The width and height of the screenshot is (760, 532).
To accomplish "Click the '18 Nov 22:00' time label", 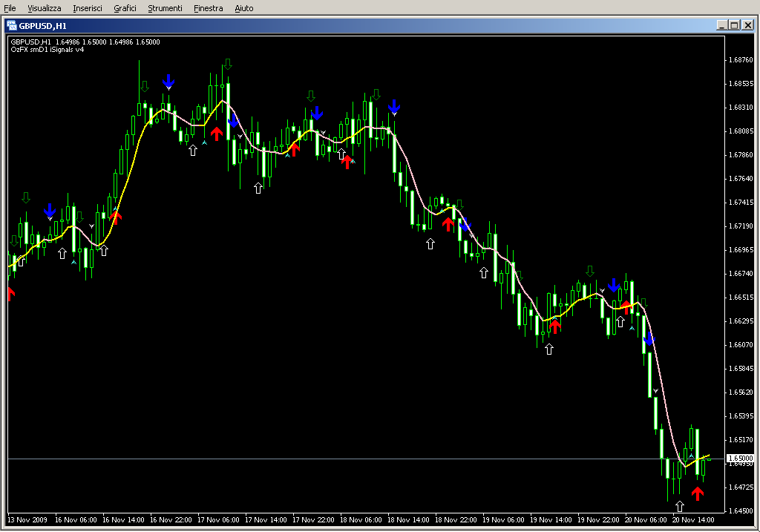I will 456,520.
